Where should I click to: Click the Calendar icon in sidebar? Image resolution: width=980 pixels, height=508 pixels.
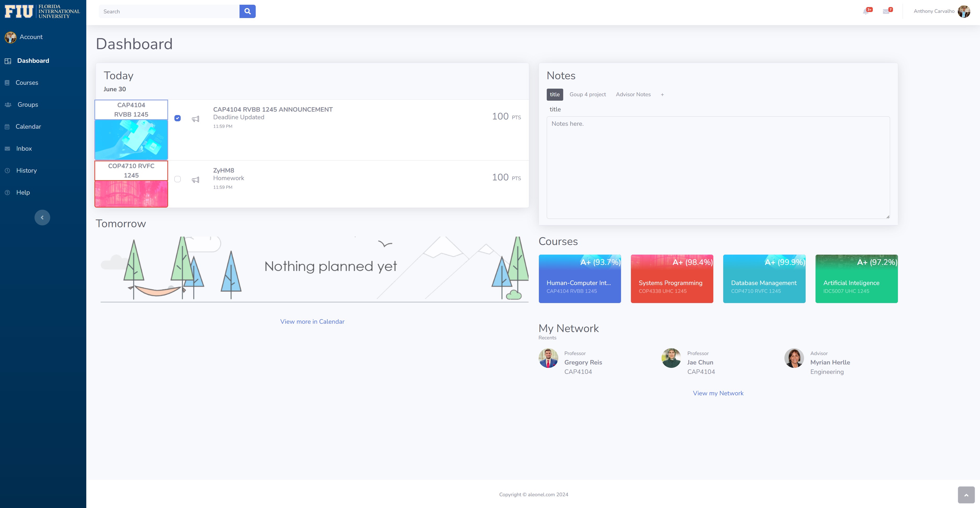click(x=7, y=127)
